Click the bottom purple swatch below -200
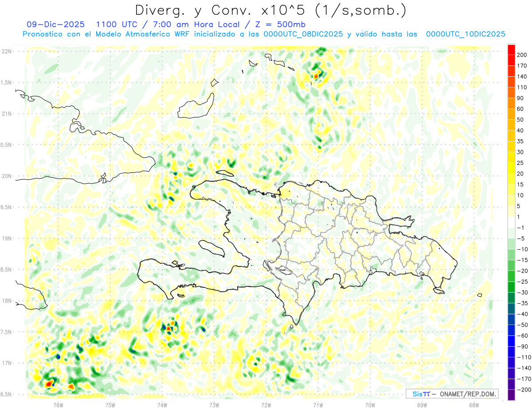 [511, 395]
